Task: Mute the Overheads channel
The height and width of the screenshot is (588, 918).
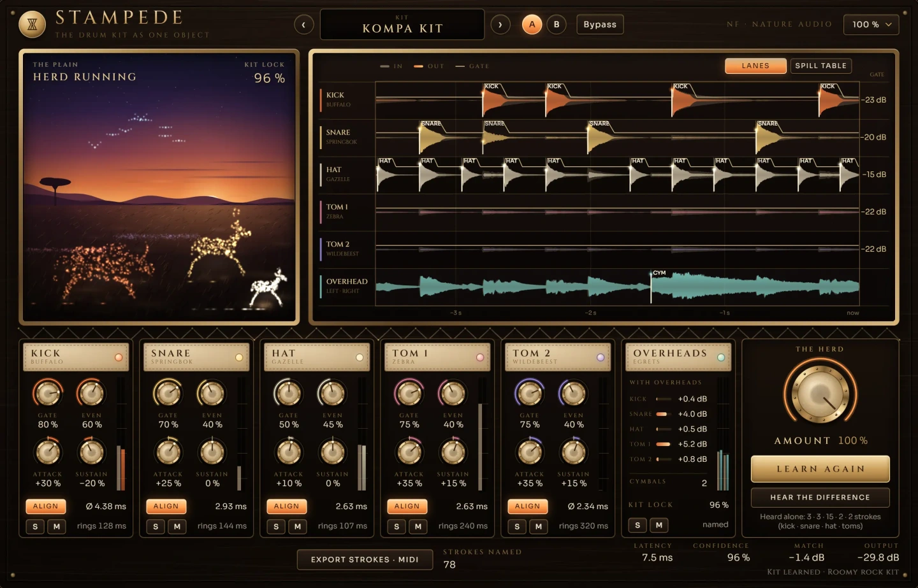Action: point(659,525)
